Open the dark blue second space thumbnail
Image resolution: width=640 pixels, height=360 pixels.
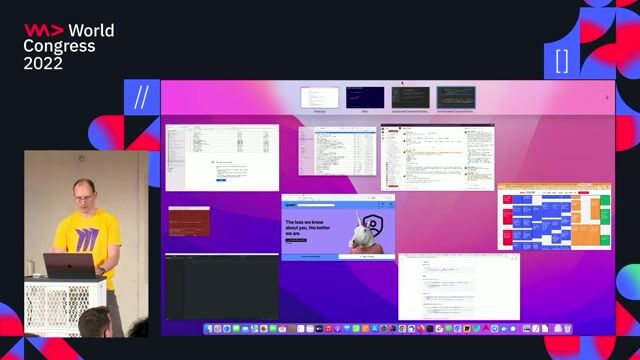coord(365,98)
